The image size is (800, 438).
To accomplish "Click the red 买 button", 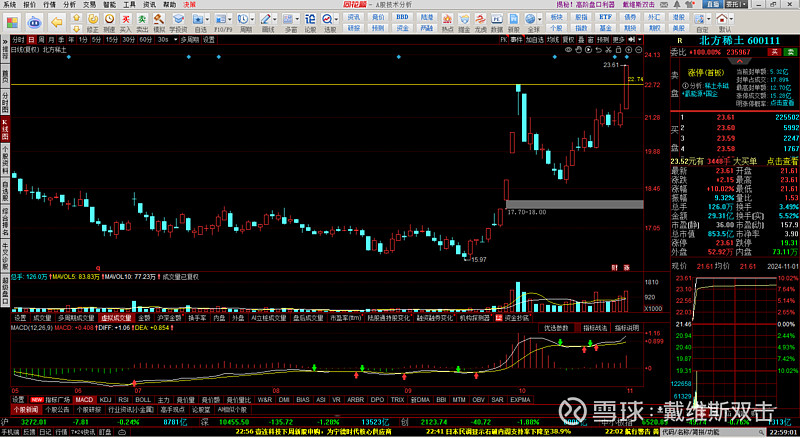I will point(774,52).
